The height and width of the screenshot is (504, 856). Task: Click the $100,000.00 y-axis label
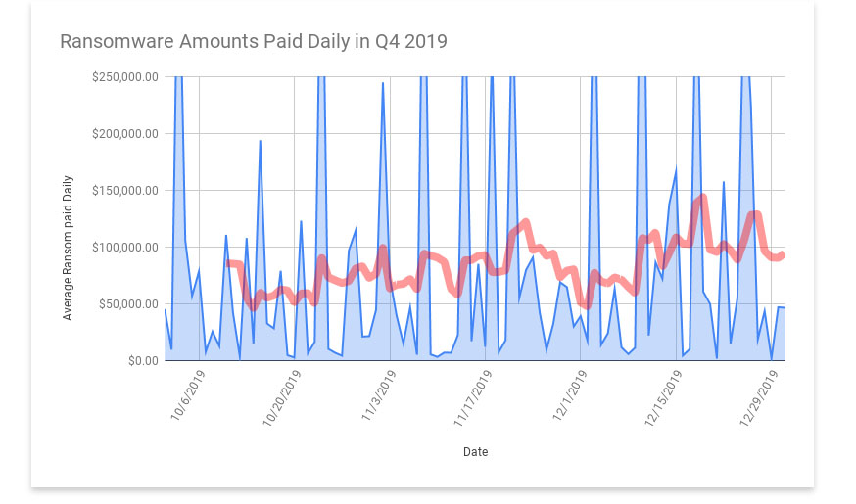[125, 247]
